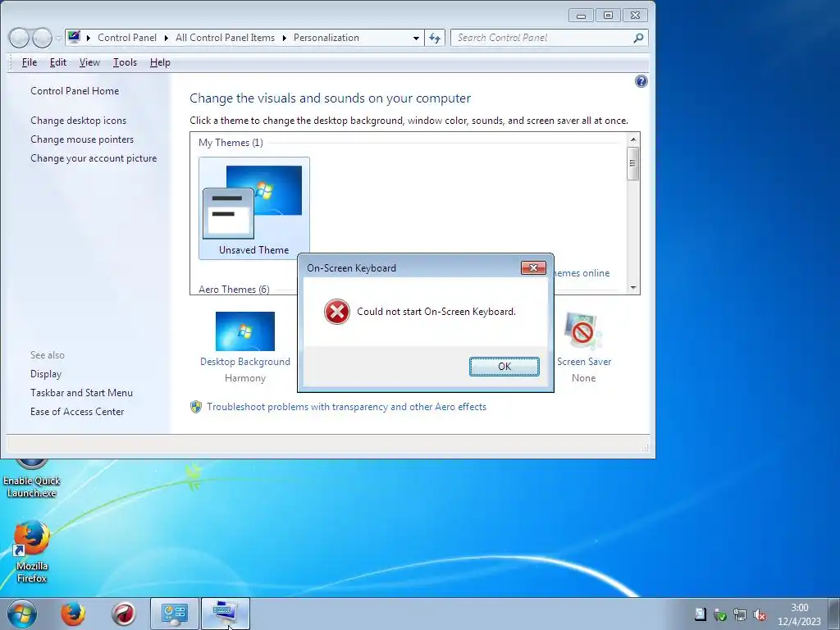Click the red error icon in the dialog
The image size is (840, 630).
click(x=337, y=312)
